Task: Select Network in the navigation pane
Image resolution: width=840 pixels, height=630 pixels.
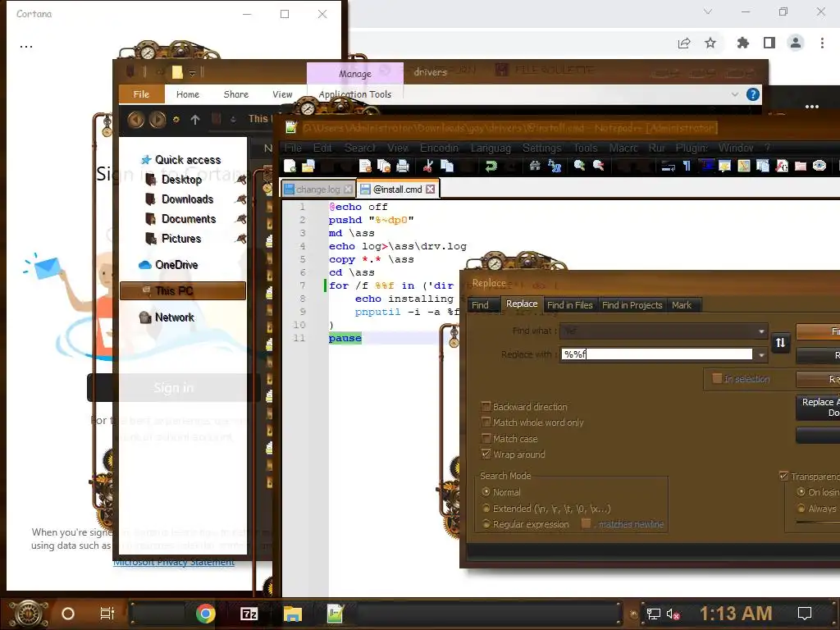Action: coord(175,317)
